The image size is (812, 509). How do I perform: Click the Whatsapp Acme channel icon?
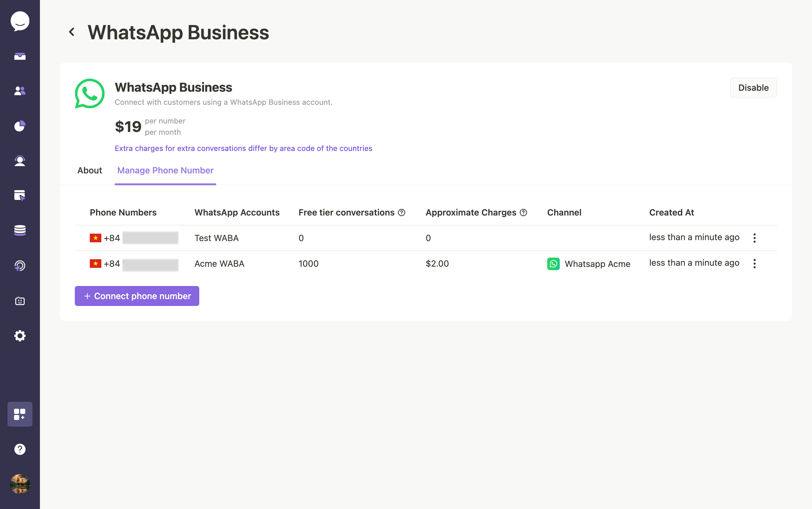point(553,263)
